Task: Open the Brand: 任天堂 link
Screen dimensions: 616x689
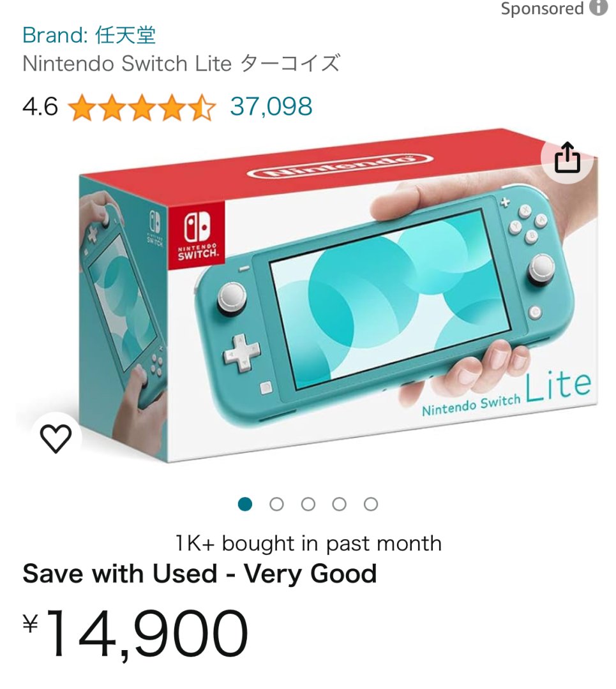Action: pyautogui.click(x=89, y=35)
